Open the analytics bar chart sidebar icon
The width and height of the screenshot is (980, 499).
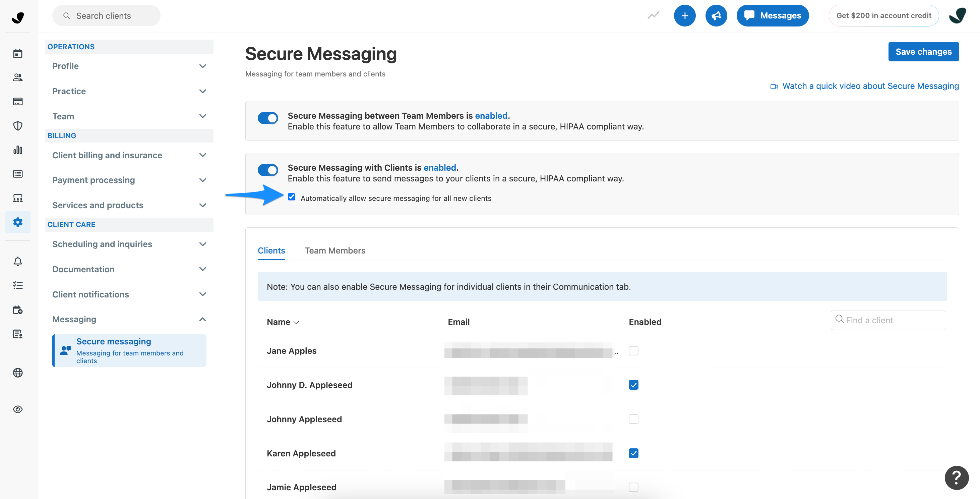click(x=17, y=150)
